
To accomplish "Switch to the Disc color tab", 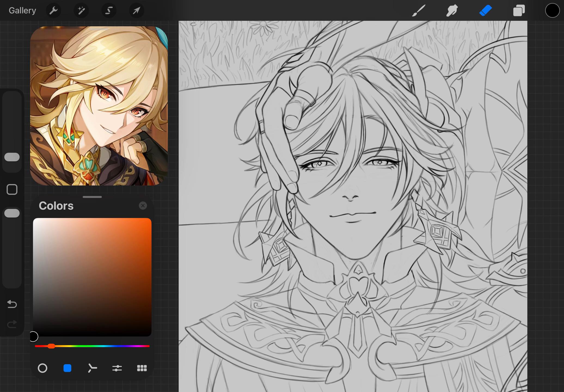I will click(x=42, y=368).
